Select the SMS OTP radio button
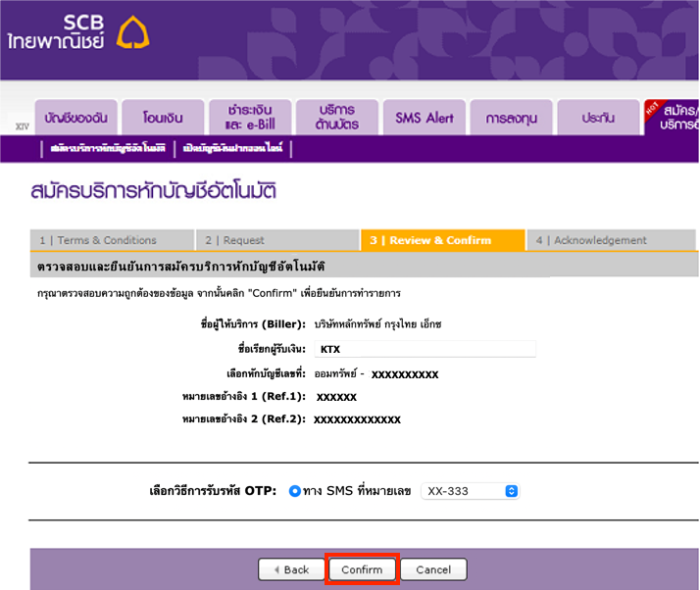Screen dimensions: 700x590 [295, 491]
